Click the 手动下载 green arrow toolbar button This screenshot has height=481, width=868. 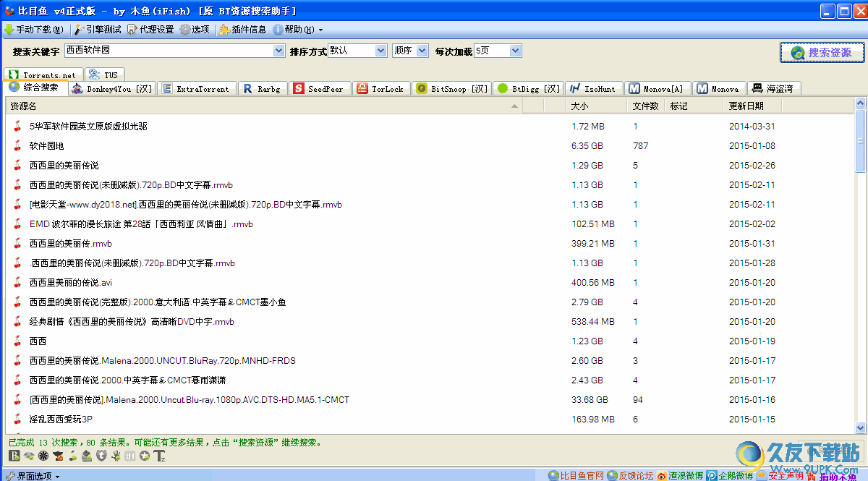[x=33, y=30]
